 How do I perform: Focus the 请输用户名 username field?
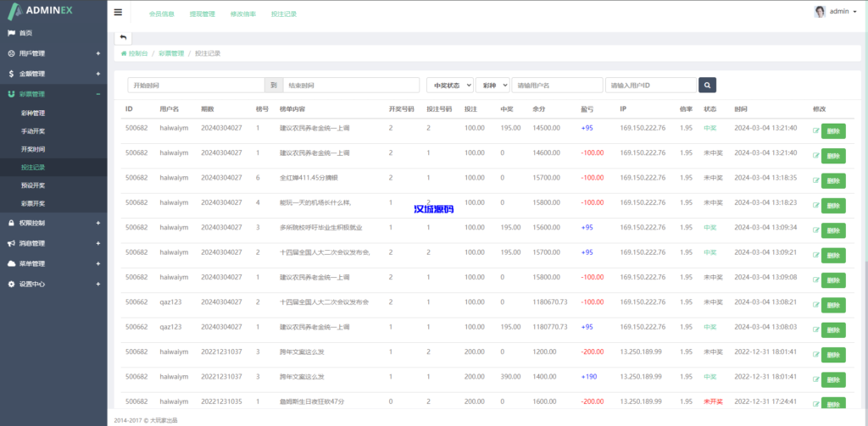click(557, 86)
